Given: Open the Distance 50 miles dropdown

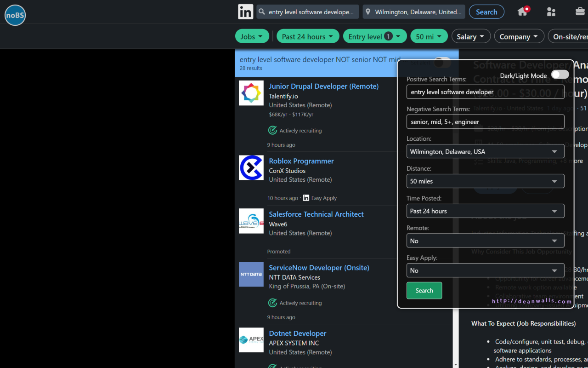Looking at the screenshot, I should pyautogui.click(x=486, y=181).
